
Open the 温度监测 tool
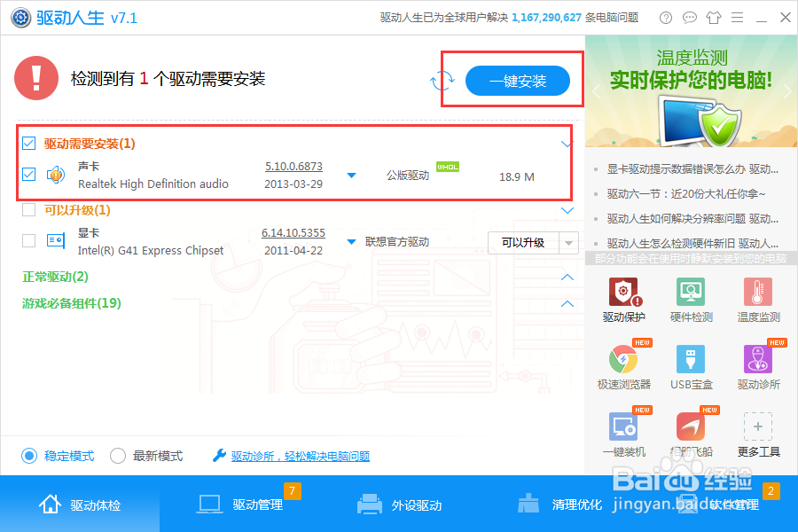(x=758, y=294)
